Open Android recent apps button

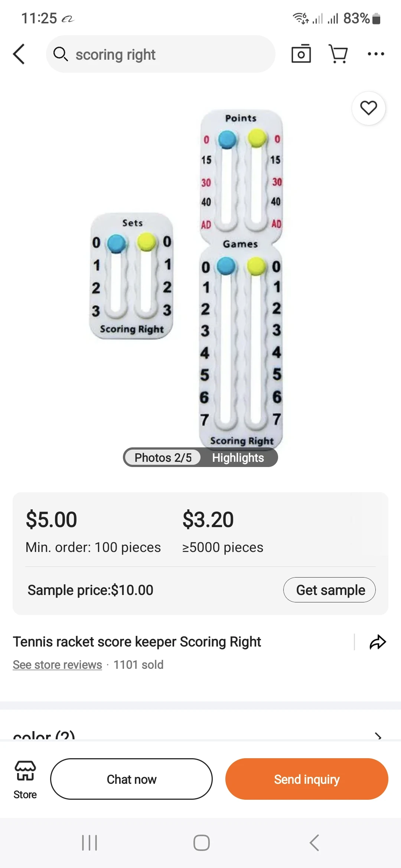pyautogui.click(x=89, y=843)
